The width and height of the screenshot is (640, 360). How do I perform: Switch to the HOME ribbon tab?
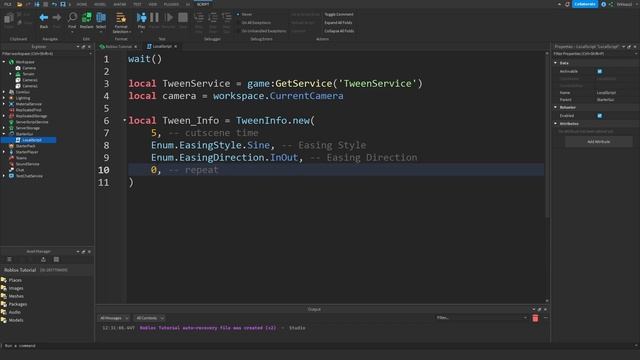tap(82, 4)
